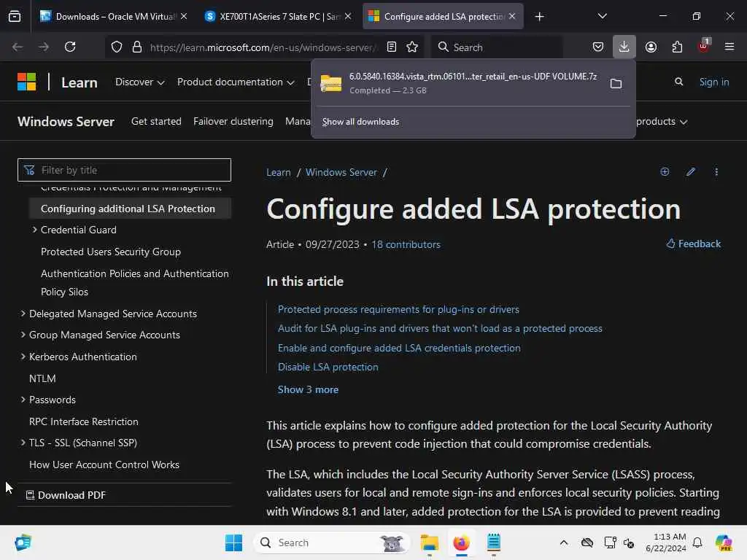Edit this article pencil icon
This screenshot has height=560, width=747.
691,172
